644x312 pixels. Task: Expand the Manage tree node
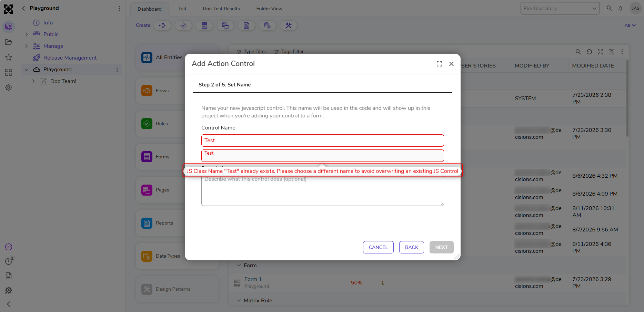click(27, 46)
